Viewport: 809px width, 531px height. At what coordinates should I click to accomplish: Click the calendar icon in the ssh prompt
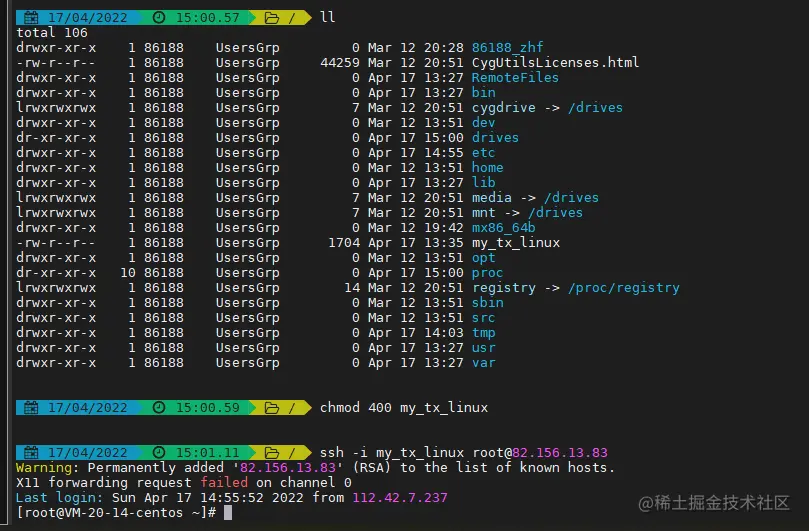pyautogui.click(x=31, y=453)
